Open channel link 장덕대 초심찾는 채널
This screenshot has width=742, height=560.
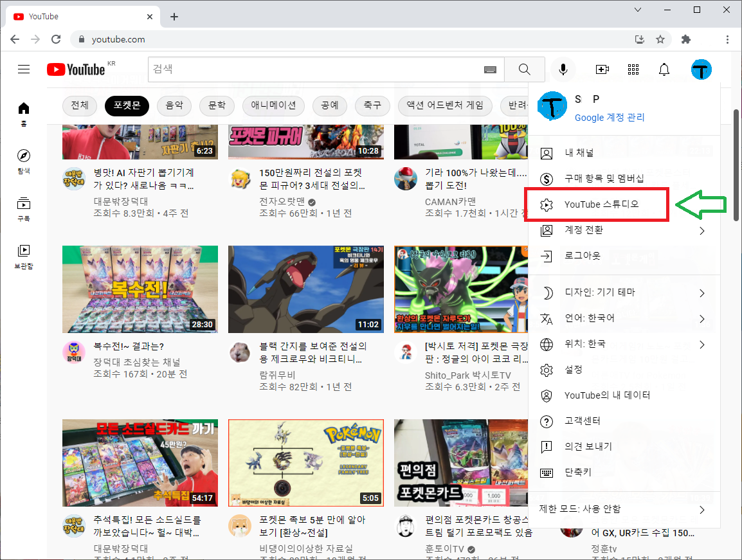pyautogui.click(x=137, y=362)
